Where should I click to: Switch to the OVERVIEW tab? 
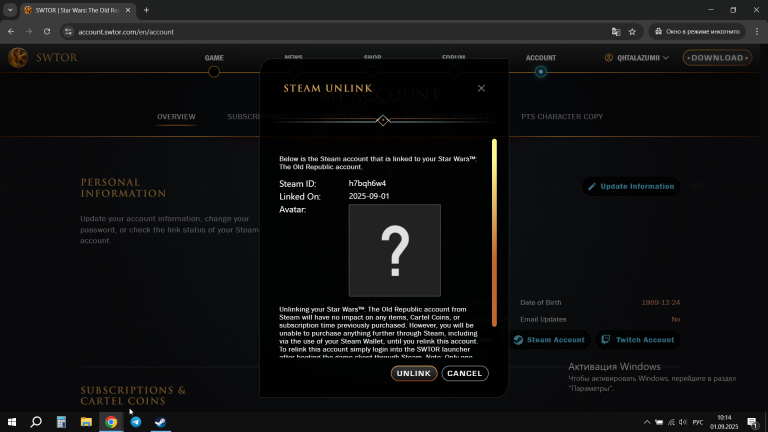click(x=176, y=117)
